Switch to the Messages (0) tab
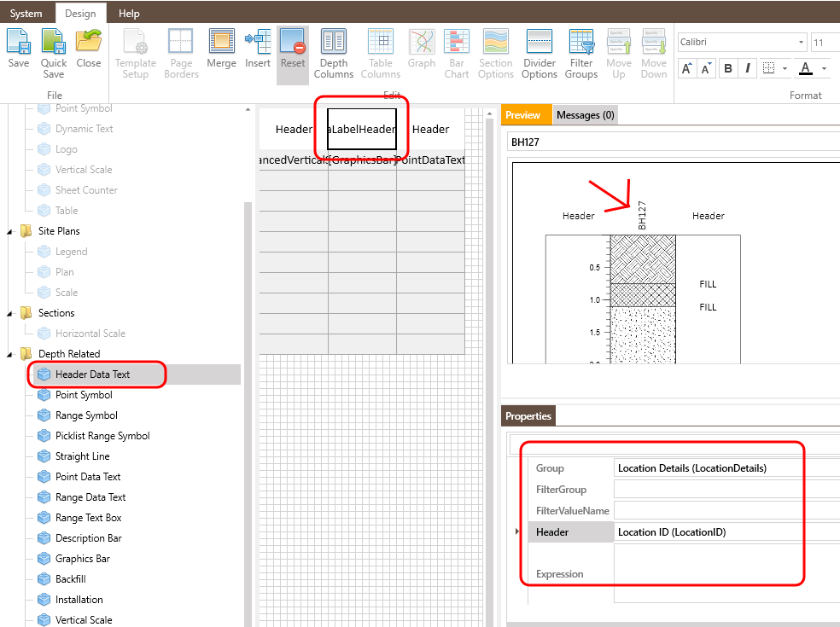This screenshot has height=627, width=840. (x=585, y=114)
